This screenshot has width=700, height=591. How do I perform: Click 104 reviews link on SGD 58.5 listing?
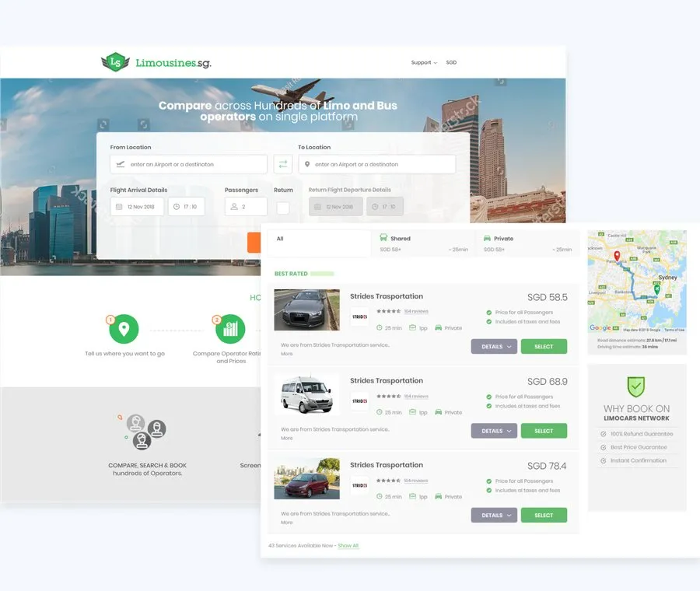[416, 311]
